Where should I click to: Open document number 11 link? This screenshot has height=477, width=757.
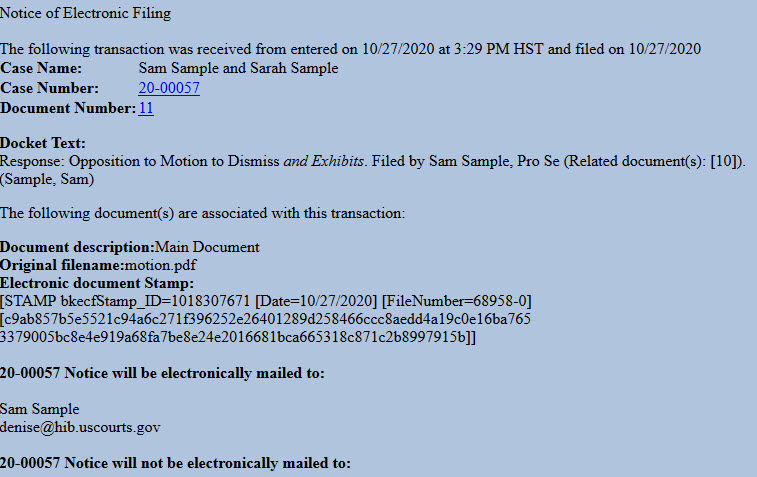point(146,108)
